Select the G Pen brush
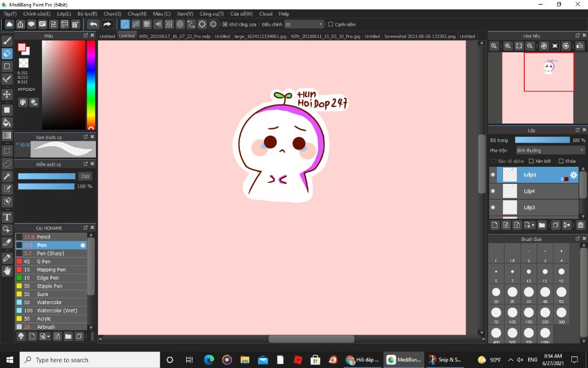Image resolution: width=588 pixels, height=368 pixels. [x=51, y=262]
